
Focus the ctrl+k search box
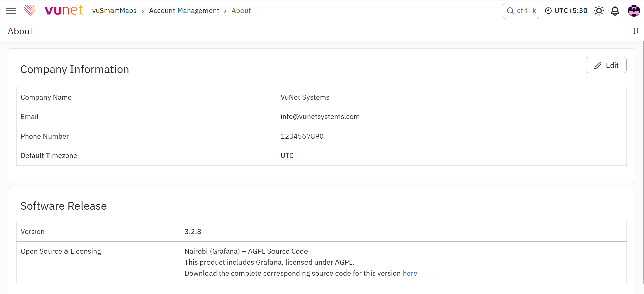[521, 11]
